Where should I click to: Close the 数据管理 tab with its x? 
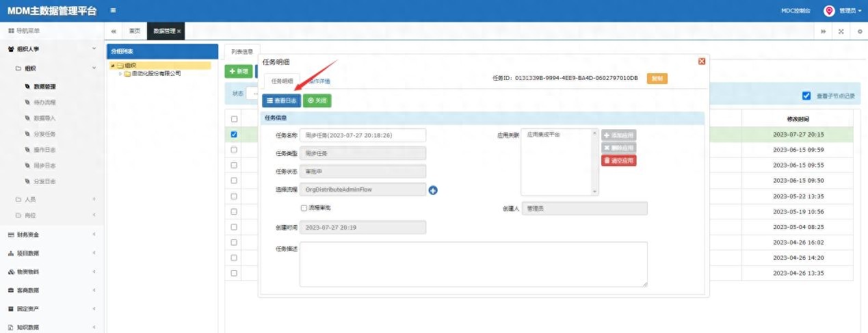tap(179, 31)
